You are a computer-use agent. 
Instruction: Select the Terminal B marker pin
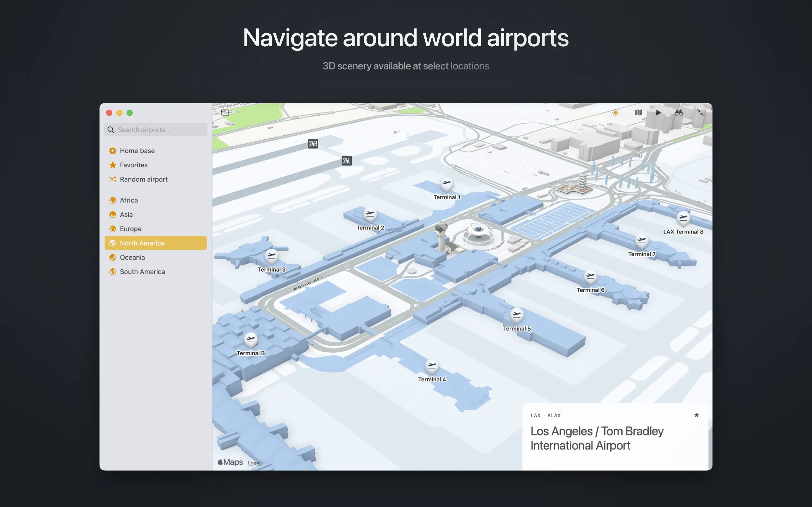tap(251, 340)
